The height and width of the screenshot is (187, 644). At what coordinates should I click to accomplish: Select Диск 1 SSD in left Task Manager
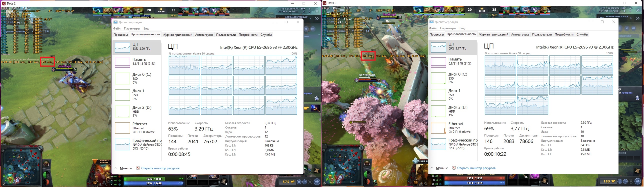[136, 95]
